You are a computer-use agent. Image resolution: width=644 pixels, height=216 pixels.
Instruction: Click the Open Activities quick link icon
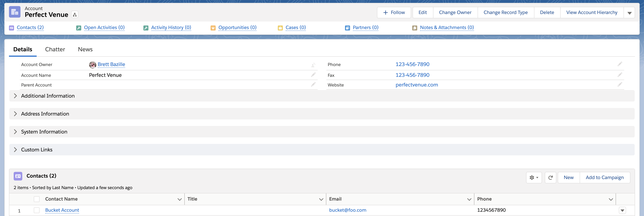79,28
